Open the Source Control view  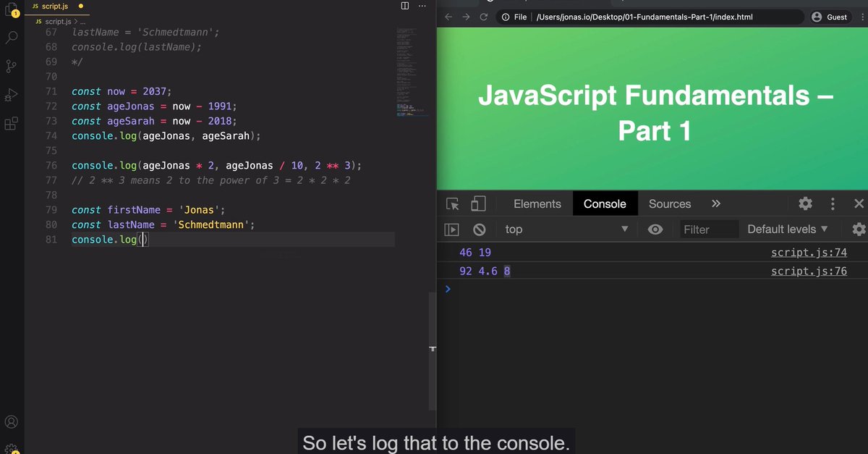[12, 66]
